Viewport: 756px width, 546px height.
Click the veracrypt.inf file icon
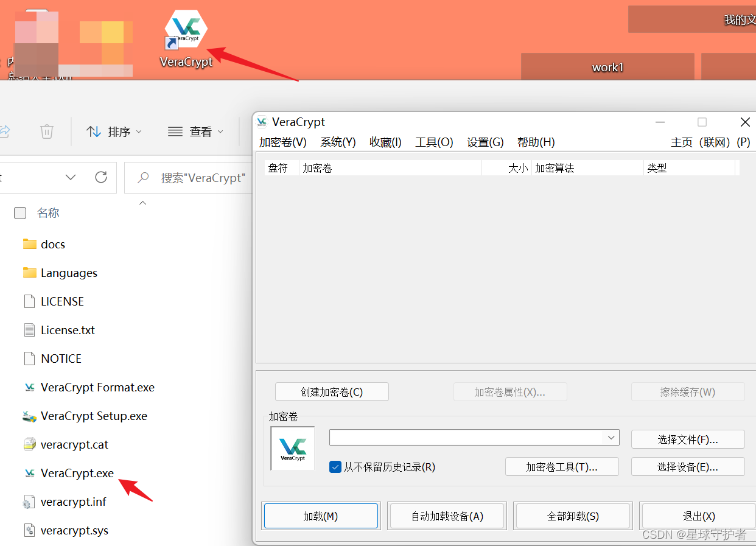[x=29, y=502]
